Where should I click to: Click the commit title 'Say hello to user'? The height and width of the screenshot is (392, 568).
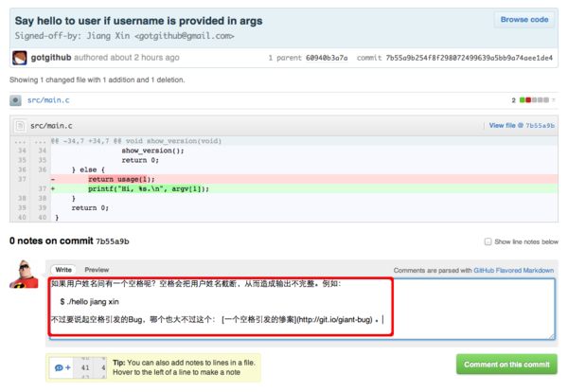click(x=138, y=21)
